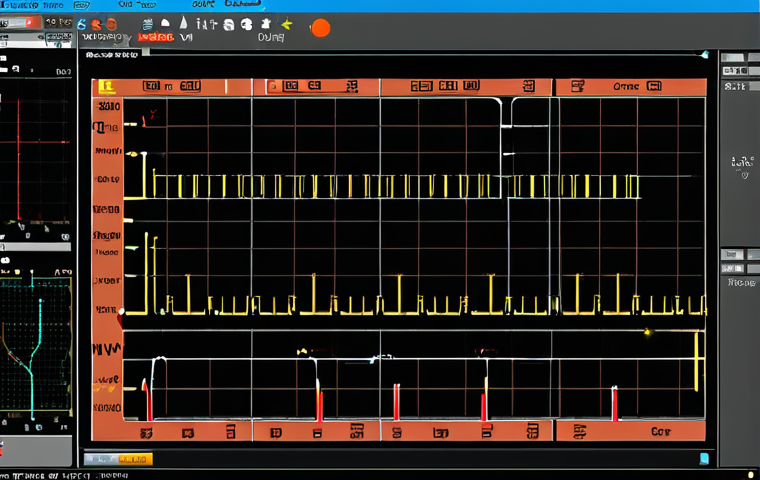
Task: Click the large orange round record button
Action: click(320, 28)
